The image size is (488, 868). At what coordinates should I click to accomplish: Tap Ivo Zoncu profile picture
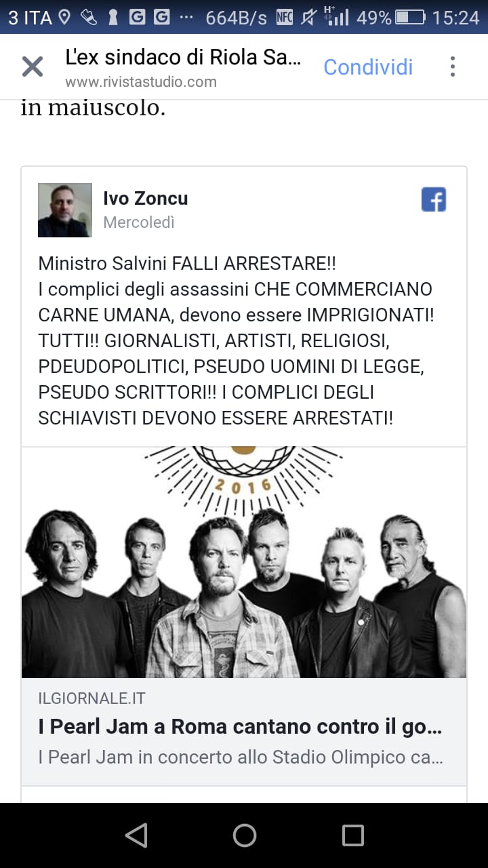click(65, 210)
